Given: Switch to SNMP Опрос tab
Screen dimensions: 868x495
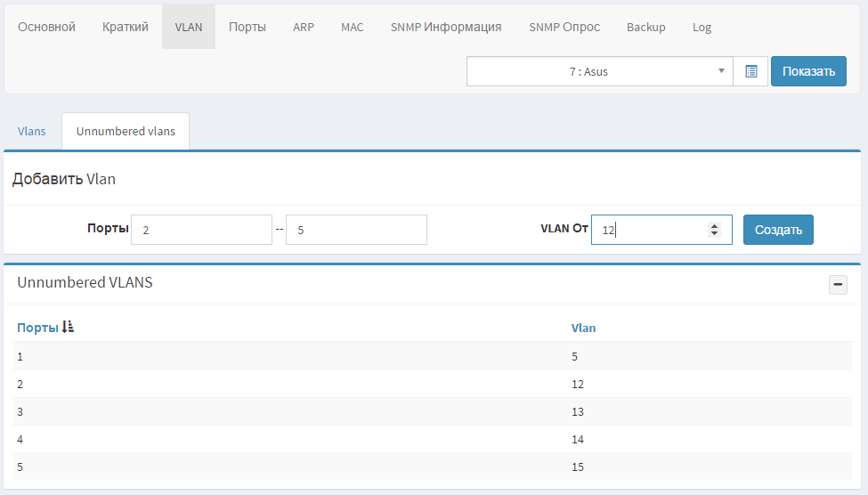Looking at the screenshot, I should [x=564, y=27].
